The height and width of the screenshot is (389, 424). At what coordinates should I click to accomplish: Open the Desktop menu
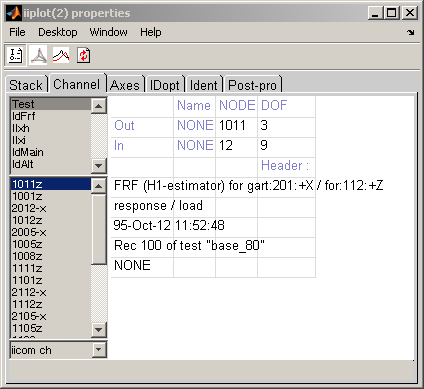(x=58, y=32)
